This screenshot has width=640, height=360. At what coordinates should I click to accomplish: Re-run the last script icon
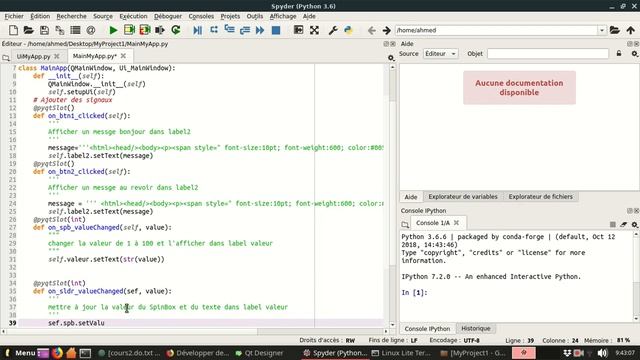[x=176, y=30]
